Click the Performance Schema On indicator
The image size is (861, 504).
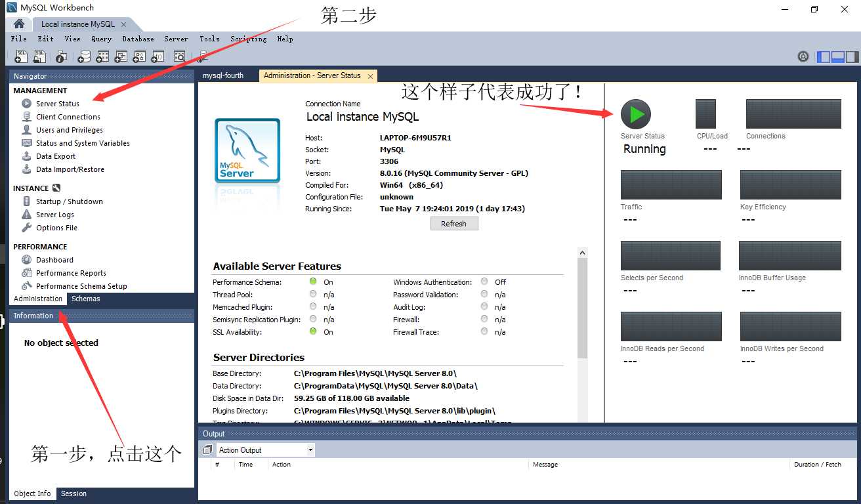(x=313, y=282)
